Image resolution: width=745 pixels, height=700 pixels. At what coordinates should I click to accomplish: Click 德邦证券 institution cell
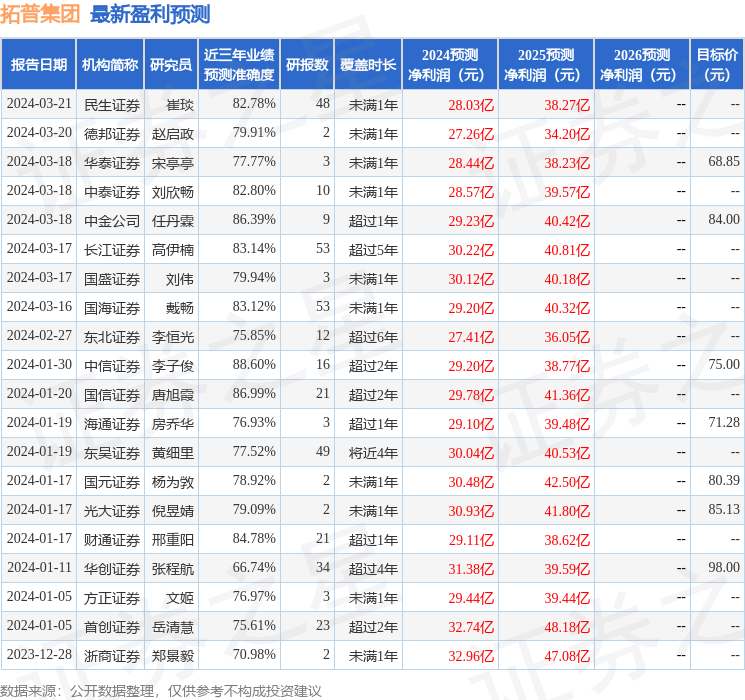(x=112, y=134)
